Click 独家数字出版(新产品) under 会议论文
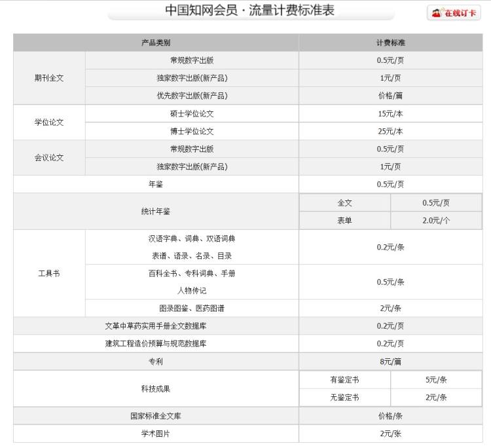491x448 pixels. pos(192,166)
